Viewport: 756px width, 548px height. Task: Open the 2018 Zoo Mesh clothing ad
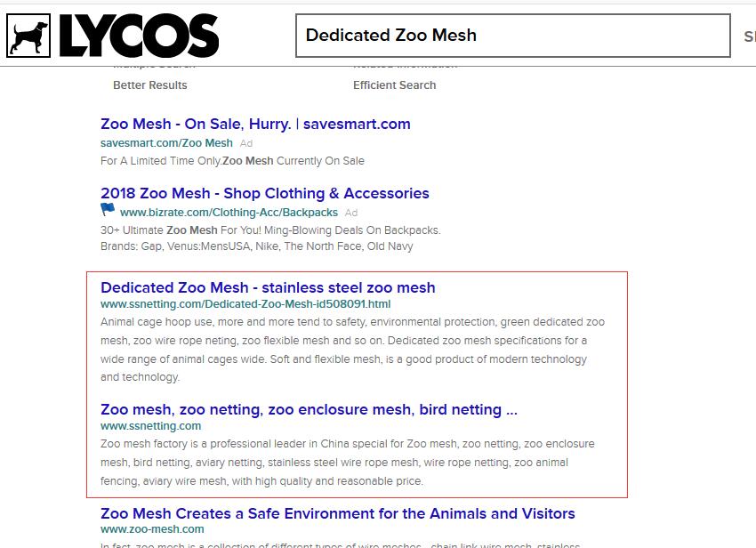point(264,193)
